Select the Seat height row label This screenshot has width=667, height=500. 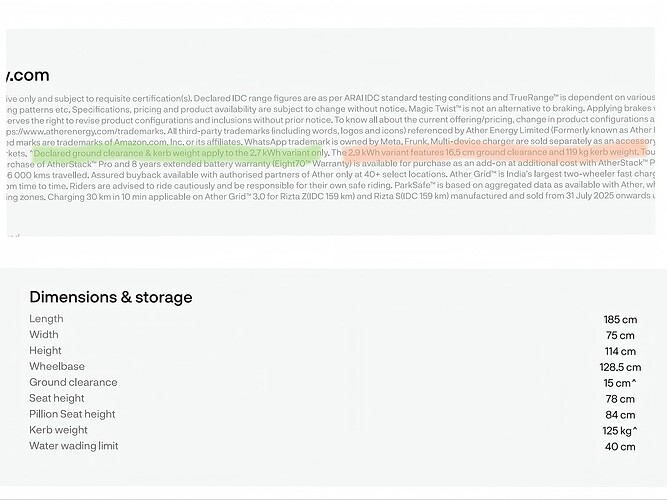pos(57,398)
